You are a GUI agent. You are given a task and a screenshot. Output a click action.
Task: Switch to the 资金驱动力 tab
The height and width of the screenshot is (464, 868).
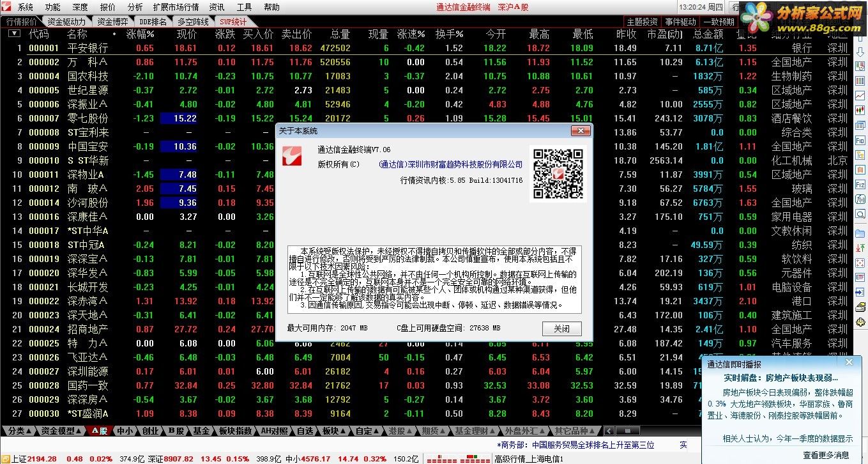coord(66,21)
